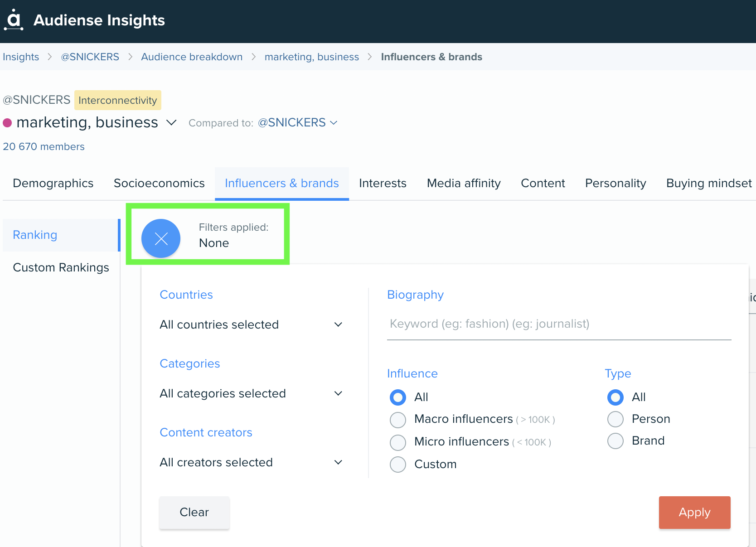Switch to the Interests tab
This screenshot has width=756, height=547.
click(383, 183)
